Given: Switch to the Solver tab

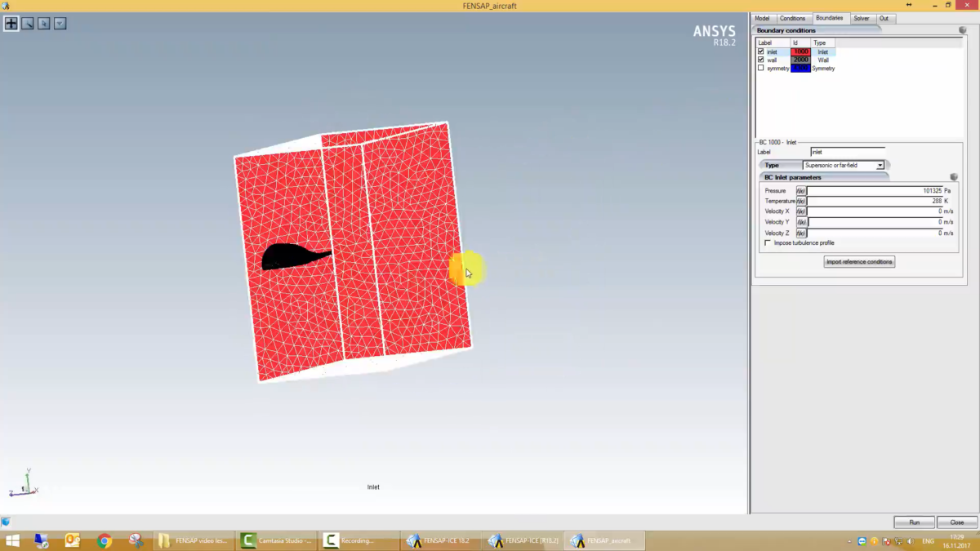Looking at the screenshot, I should coord(862,18).
